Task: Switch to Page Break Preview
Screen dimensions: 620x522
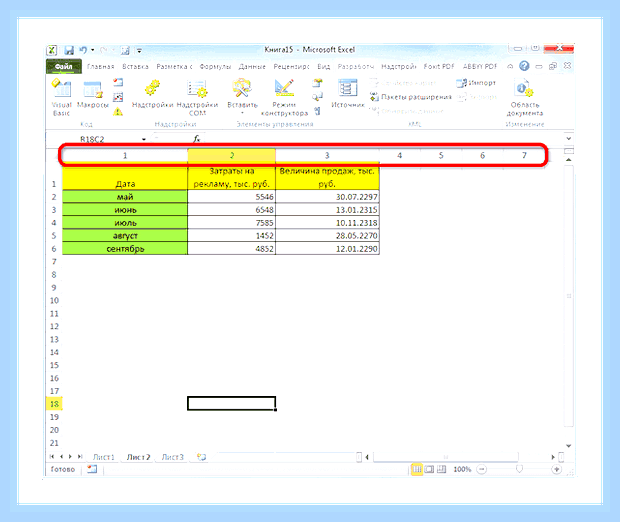Action: pyautogui.click(x=441, y=469)
